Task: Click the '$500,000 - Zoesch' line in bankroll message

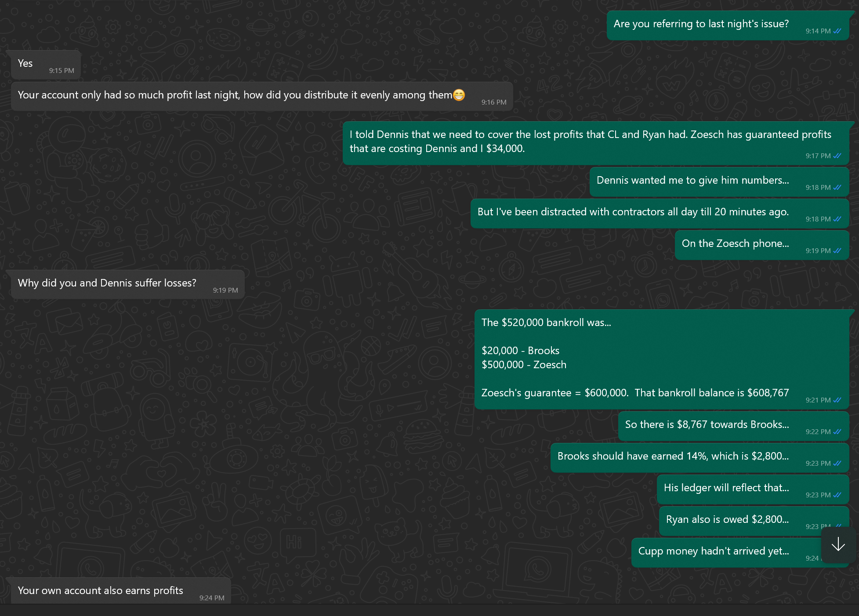Action: click(x=524, y=365)
